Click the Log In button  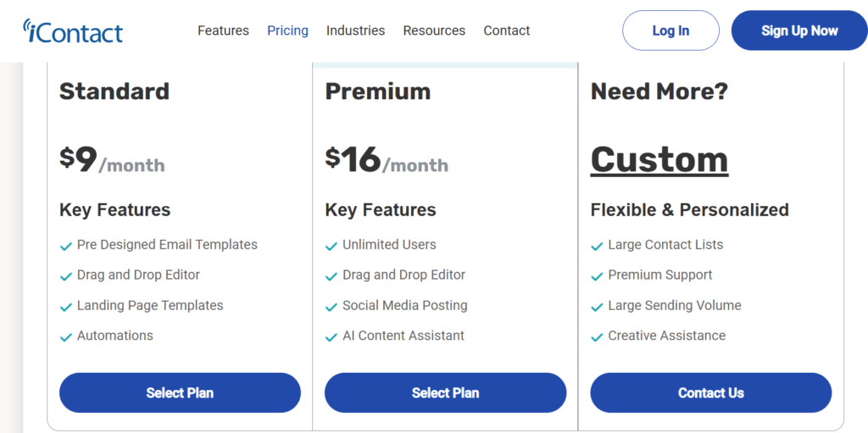point(671,31)
